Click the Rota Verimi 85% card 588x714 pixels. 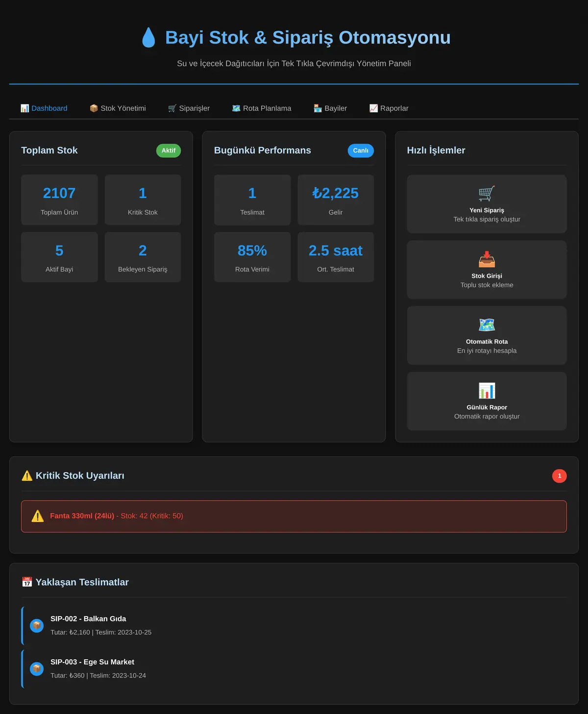click(x=252, y=257)
